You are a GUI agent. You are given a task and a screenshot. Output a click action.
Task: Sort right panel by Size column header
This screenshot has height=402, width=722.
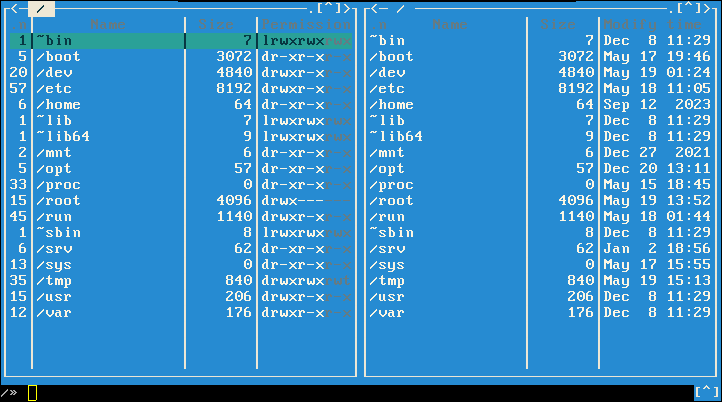coord(572,24)
